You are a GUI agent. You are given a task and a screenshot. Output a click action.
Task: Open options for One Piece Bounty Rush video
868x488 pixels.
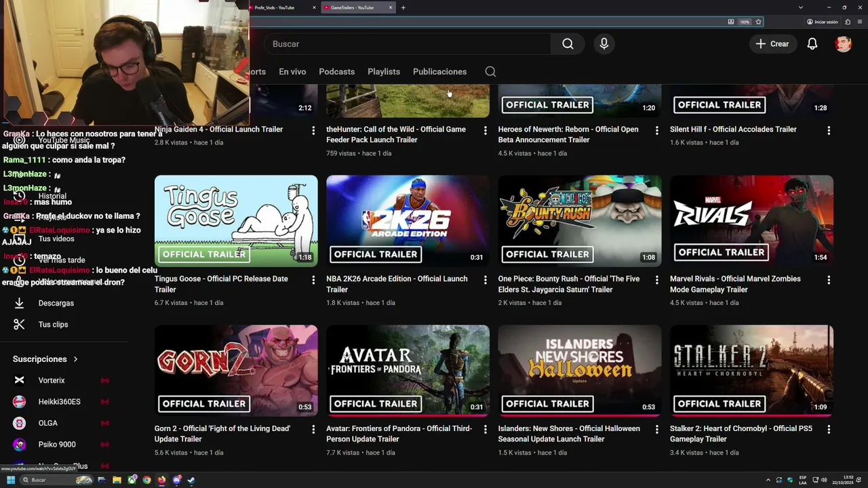[x=656, y=280]
